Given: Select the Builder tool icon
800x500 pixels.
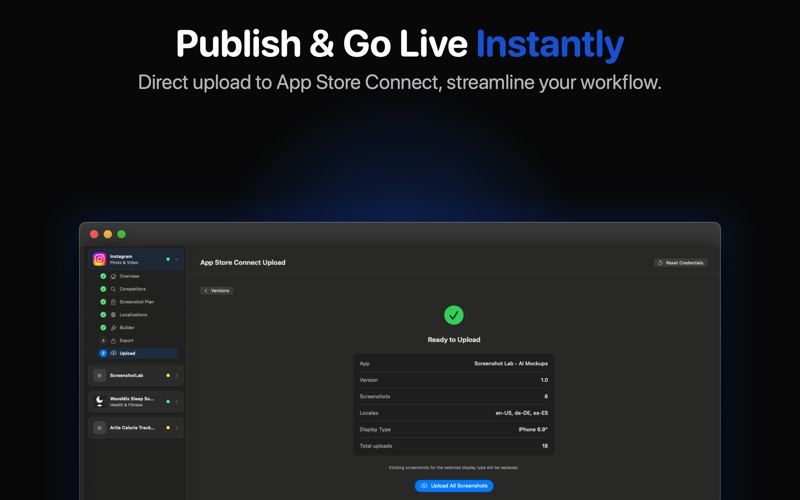Looking at the screenshot, I should (x=113, y=328).
